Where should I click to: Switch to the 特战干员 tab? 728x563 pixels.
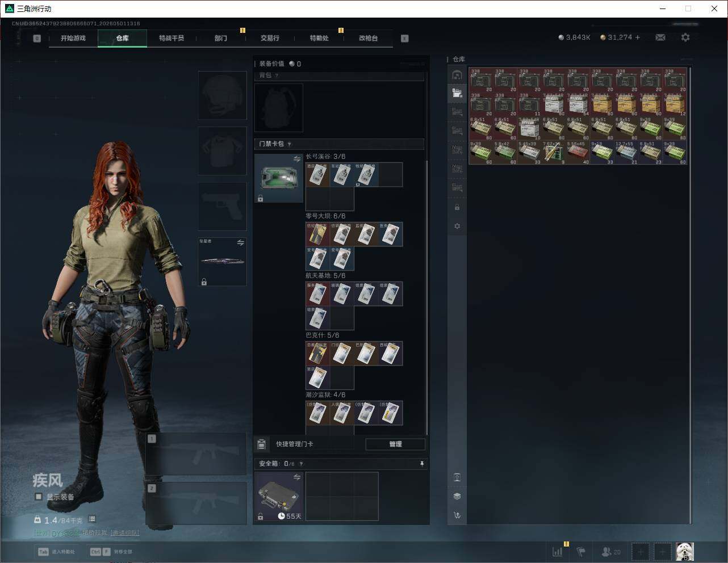pyautogui.click(x=171, y=38)
